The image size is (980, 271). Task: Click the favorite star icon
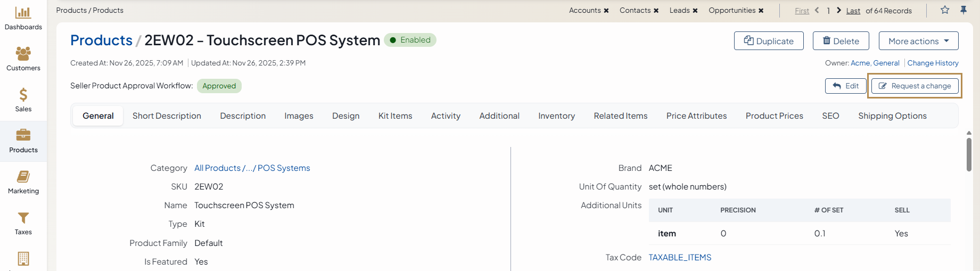(945, 10)
